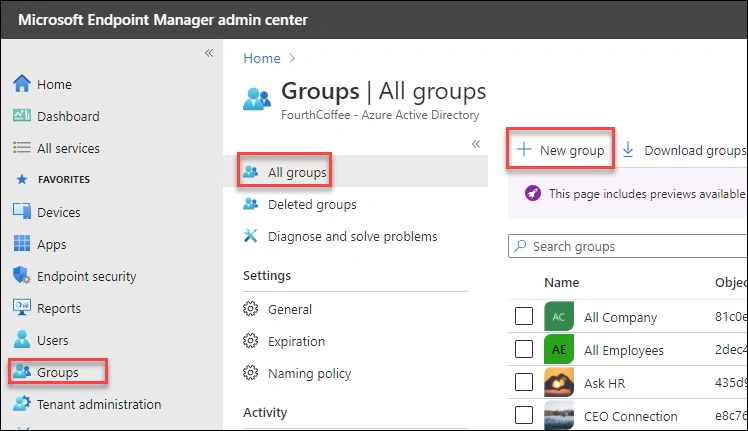Click the Diagnose wrench icon

pos(250,236)
